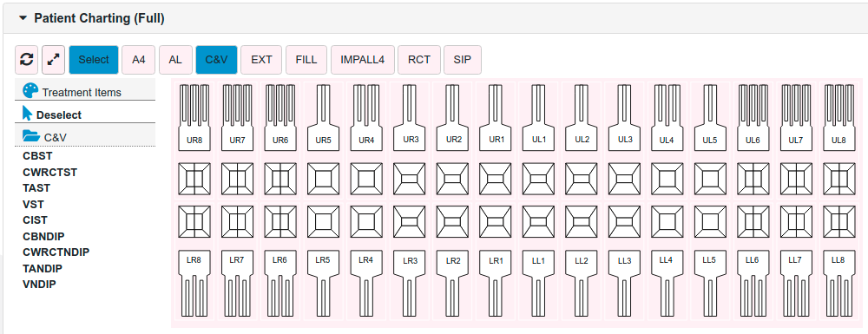This screenshot has width=868, height=334.
Task: Collapse the Patient Charting (Full) panel
Action: (23, 18)
